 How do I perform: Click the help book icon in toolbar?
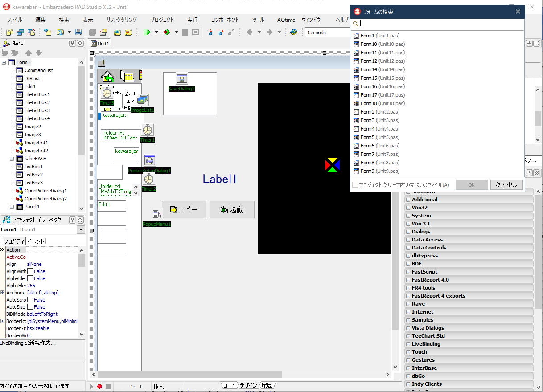click(x=293, y=32)
